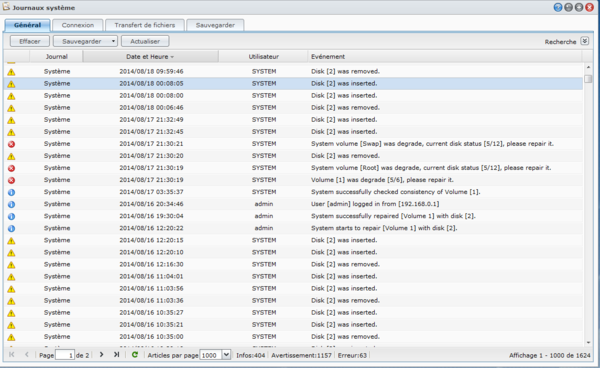Click warning icon of 00:06:46 entry
Image resolution: width=600 pixels, height=368 pixels.
coord(11,108)
